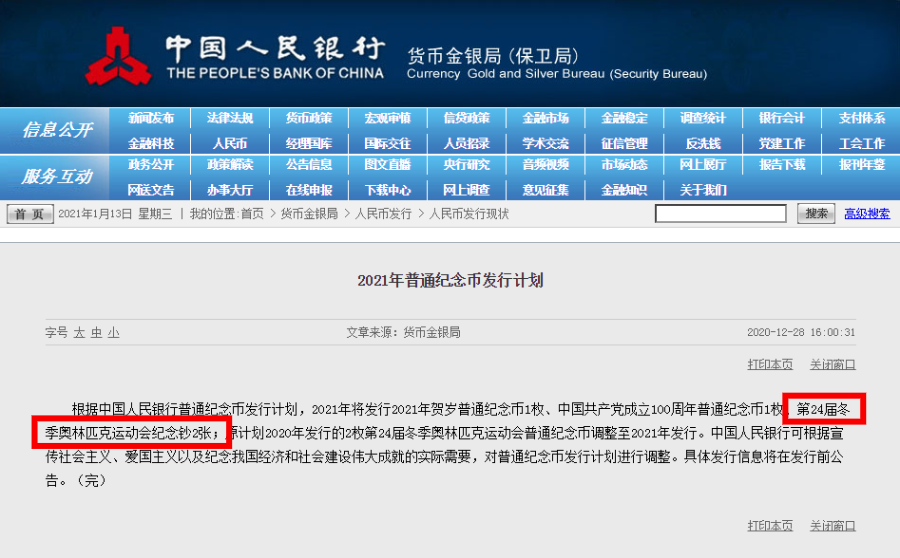Click the 信息公开 section heading
The image size is (900, 558).
[x=57, y=130]
